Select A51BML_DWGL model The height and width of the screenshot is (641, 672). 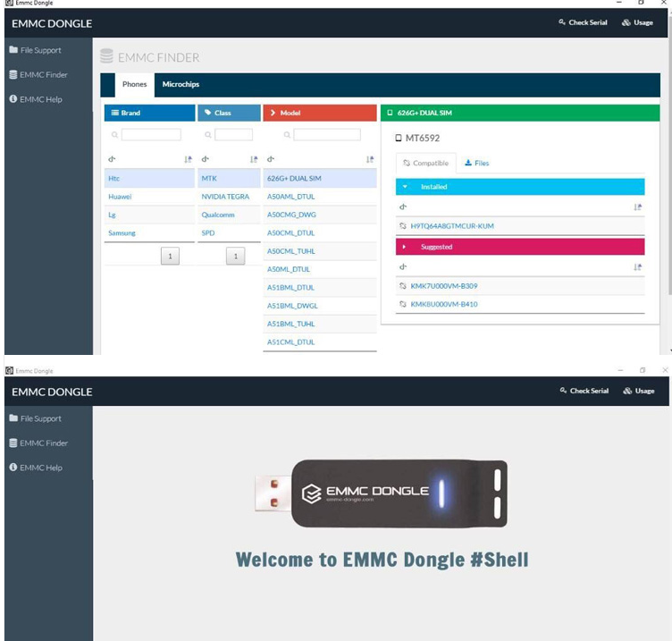(320, 306)
